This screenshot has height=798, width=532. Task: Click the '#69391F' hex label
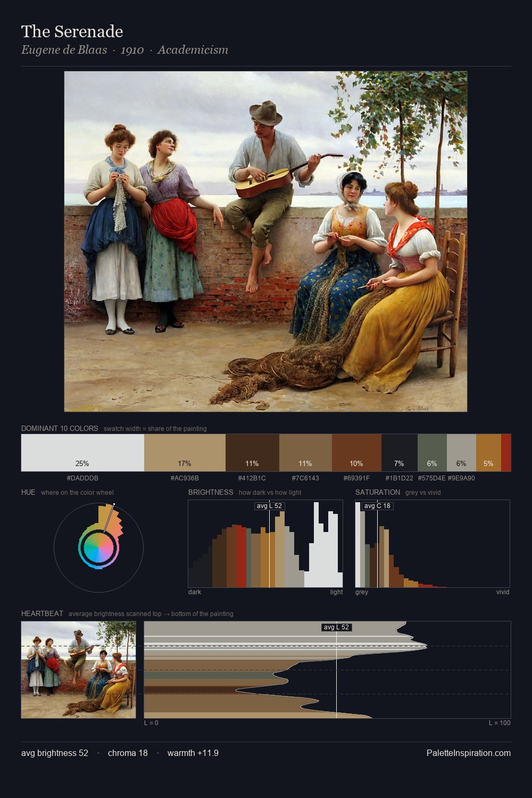point(356,478)
